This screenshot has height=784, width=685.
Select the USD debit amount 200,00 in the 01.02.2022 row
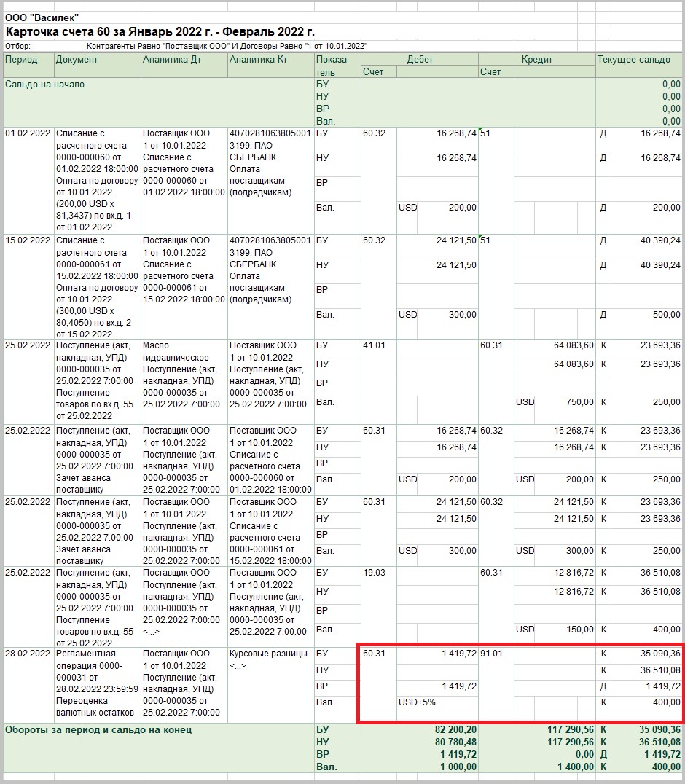[463, 208]
